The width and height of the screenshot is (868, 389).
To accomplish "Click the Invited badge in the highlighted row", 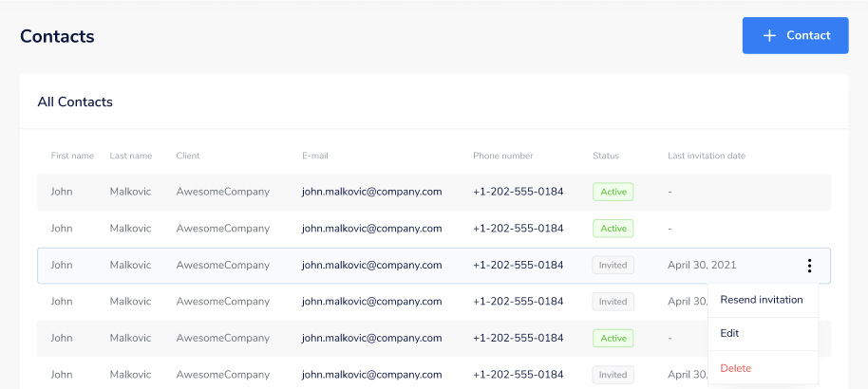I will click(613, 265).
